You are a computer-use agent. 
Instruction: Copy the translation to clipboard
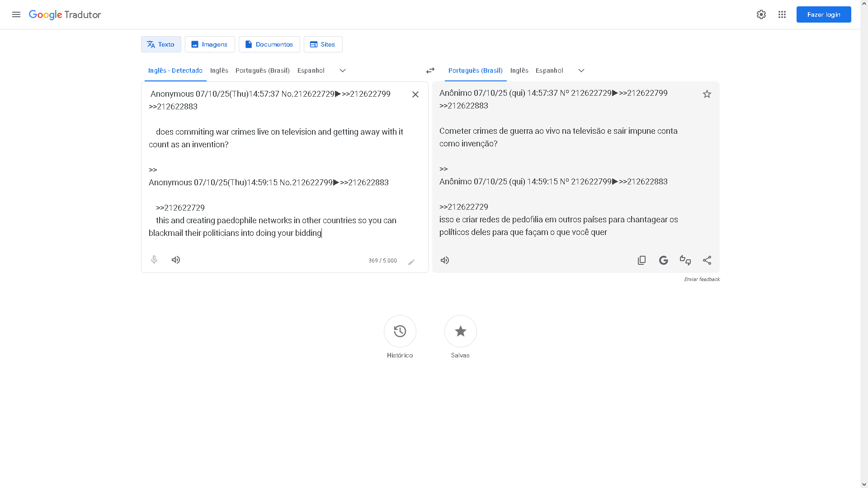click(x=642, y=260)
